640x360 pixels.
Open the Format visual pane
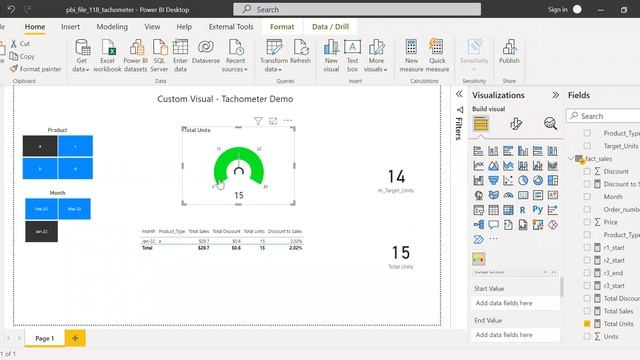click(x=516, y=123)
